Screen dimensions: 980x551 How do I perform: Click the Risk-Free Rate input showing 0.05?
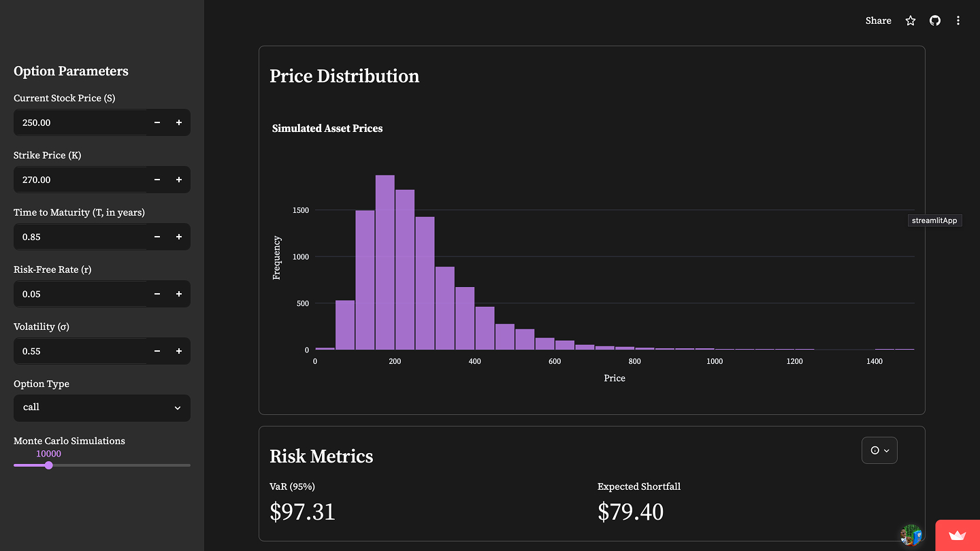(80, 294)
